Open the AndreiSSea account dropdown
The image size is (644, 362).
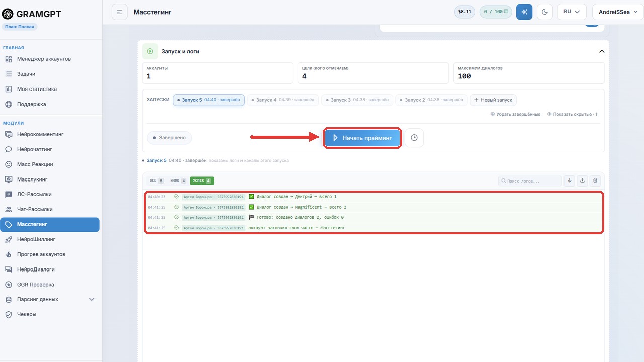click(x=618, y=12)
